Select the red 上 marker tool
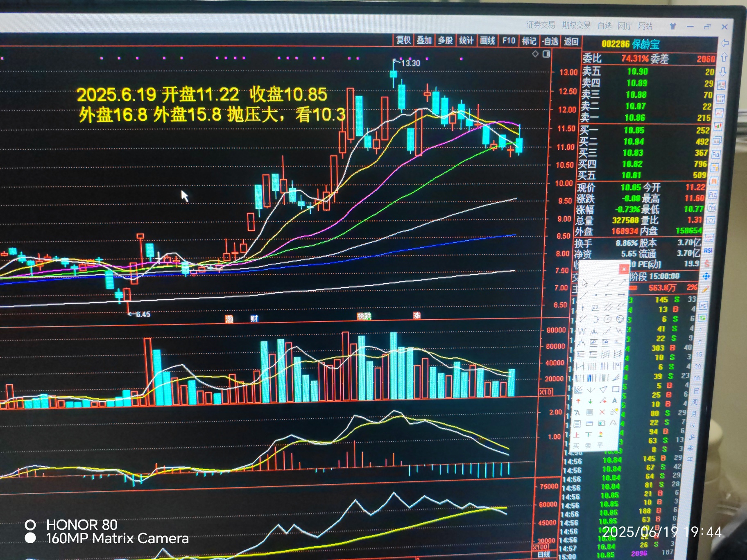This screenshot has height=560, width=747. click(x=577, y=435)
